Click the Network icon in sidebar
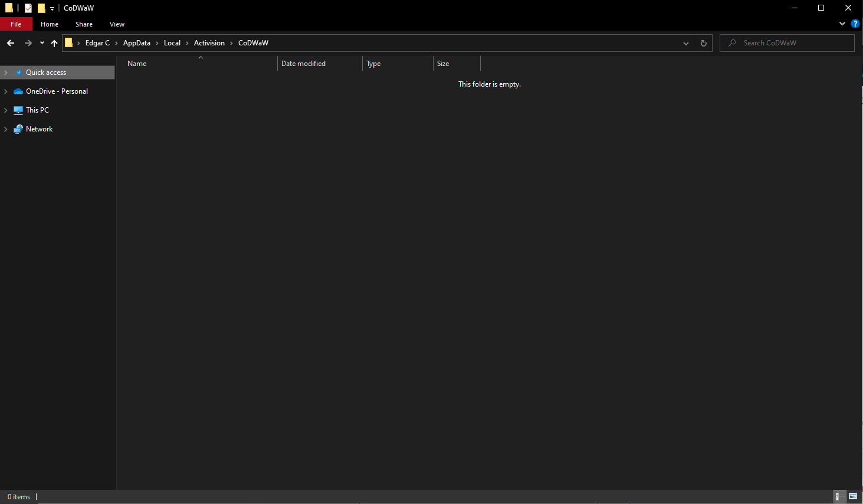The height and width of the screenshot is (504, 863). point(18,129)
